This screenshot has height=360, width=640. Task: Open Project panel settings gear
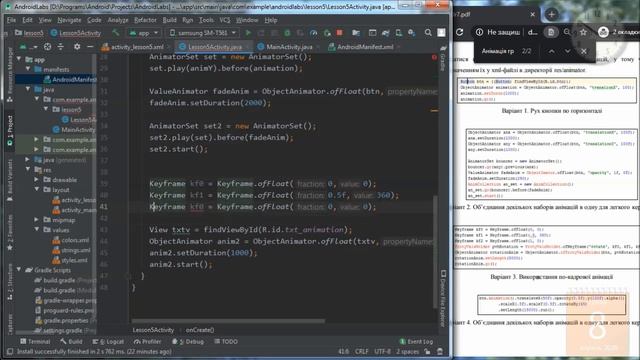pyautogui.click(x=77, y=47)
